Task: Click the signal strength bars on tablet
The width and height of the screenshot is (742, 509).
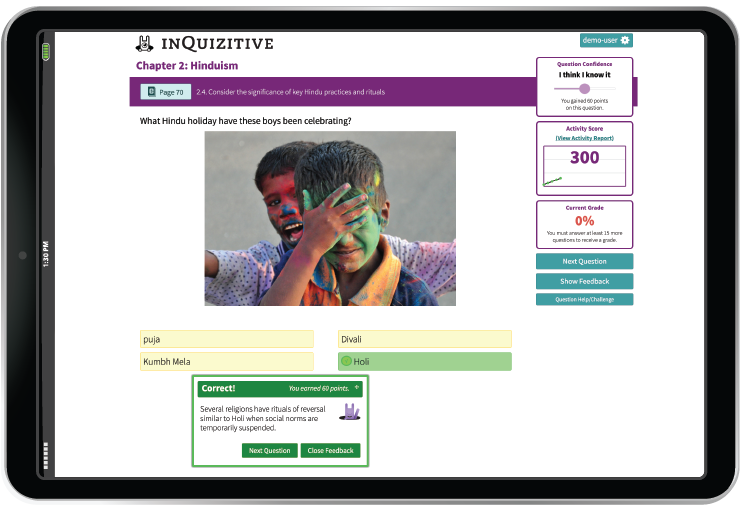Action: coord(46,456)
